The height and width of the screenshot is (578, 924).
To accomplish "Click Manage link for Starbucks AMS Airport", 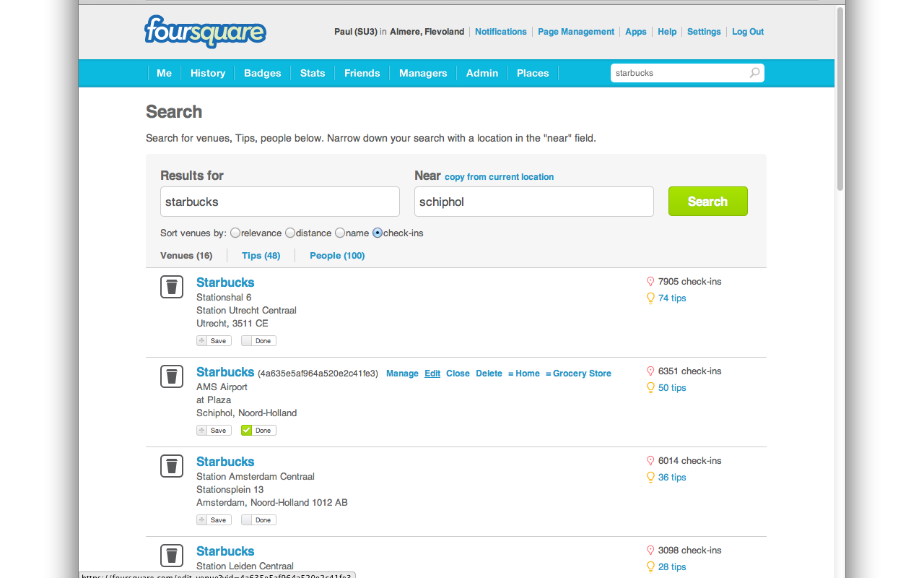I will click(402, 374).
